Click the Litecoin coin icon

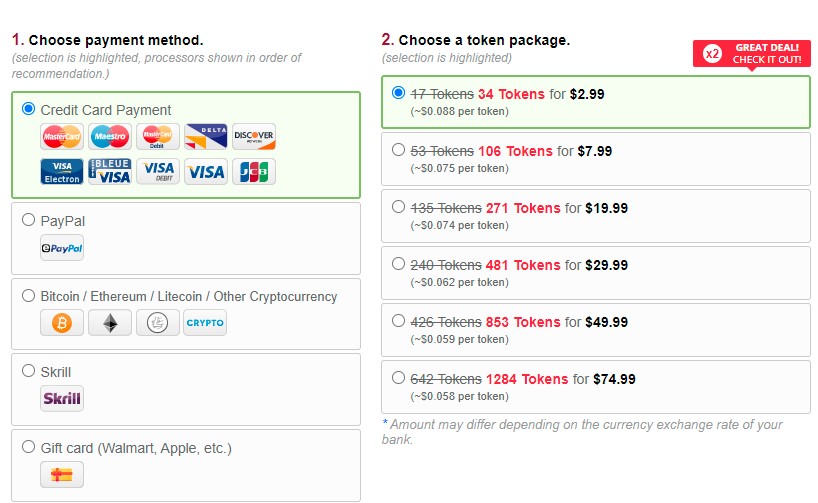pos(158,322)
